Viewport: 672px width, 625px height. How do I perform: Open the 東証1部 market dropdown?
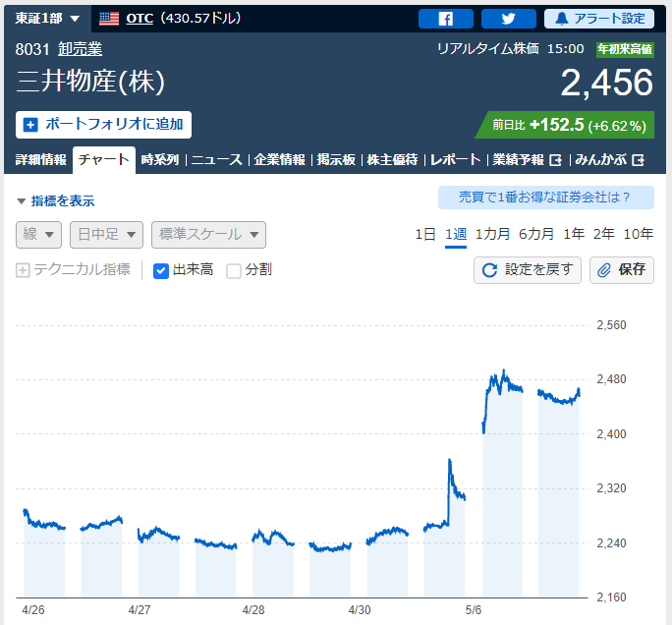47,19
